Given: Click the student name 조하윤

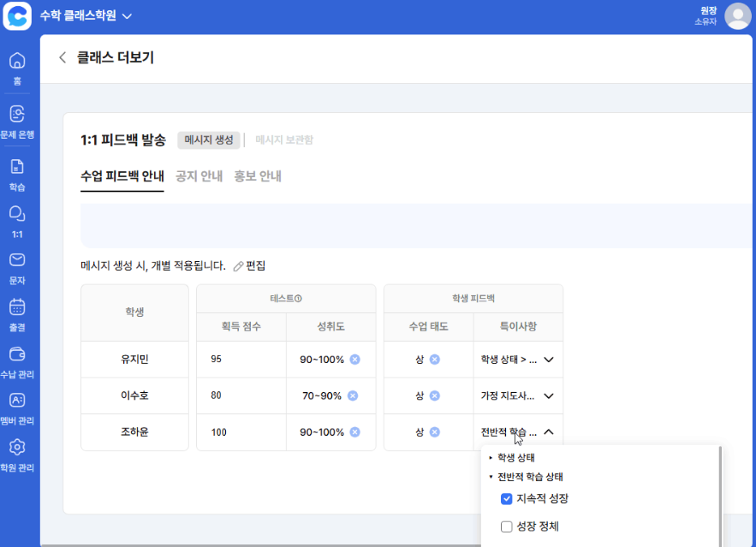Looking at the screenshot, I should tap(134, 431).
